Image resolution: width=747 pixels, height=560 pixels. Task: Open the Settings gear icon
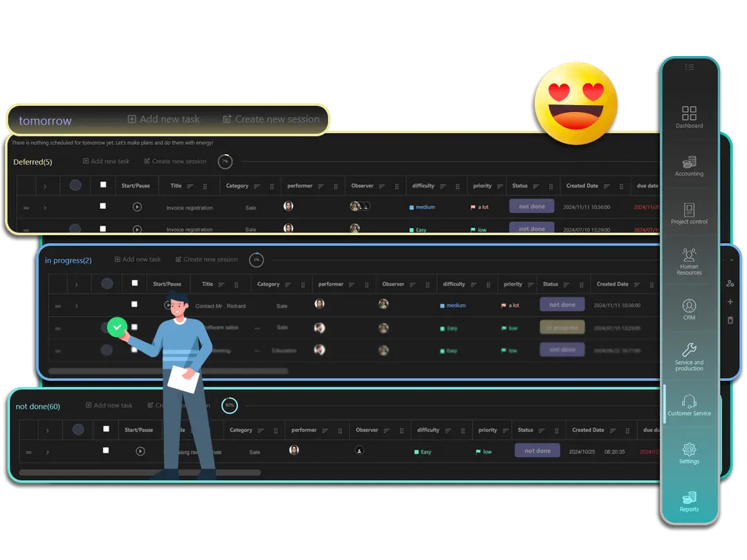689,449
